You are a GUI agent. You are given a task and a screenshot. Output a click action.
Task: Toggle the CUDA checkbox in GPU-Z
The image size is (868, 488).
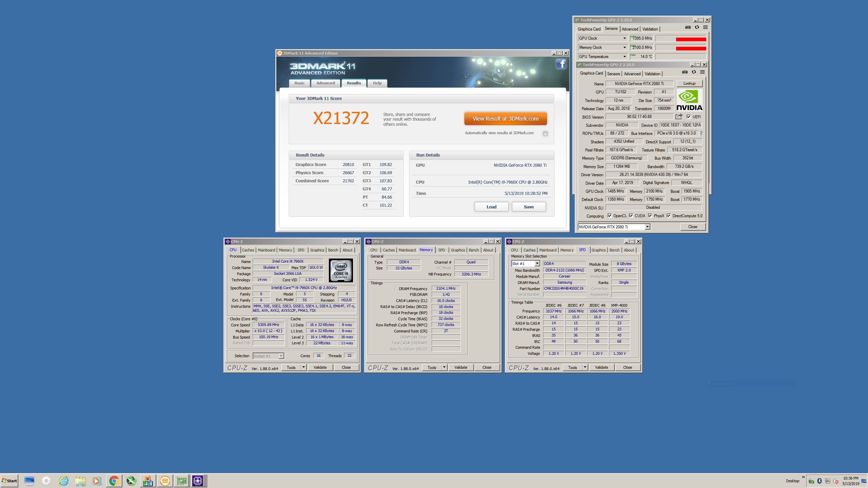631,216
